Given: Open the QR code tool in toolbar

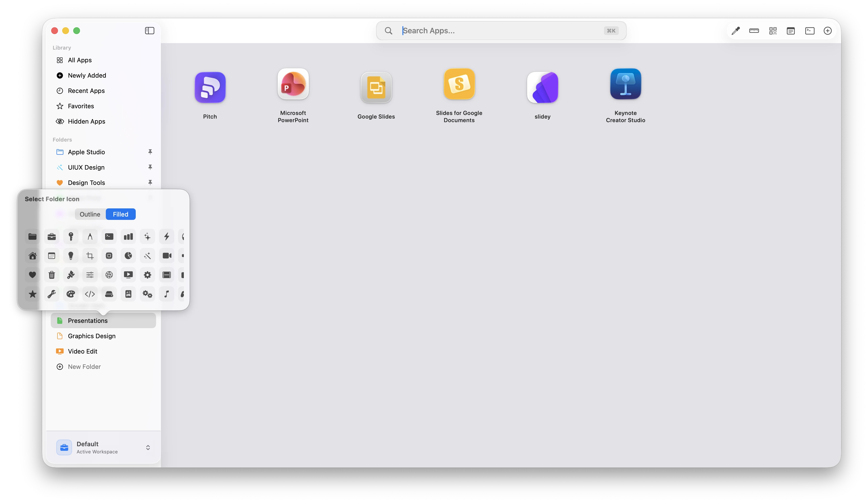Looking at the screenshot, I should pos(772,31).
